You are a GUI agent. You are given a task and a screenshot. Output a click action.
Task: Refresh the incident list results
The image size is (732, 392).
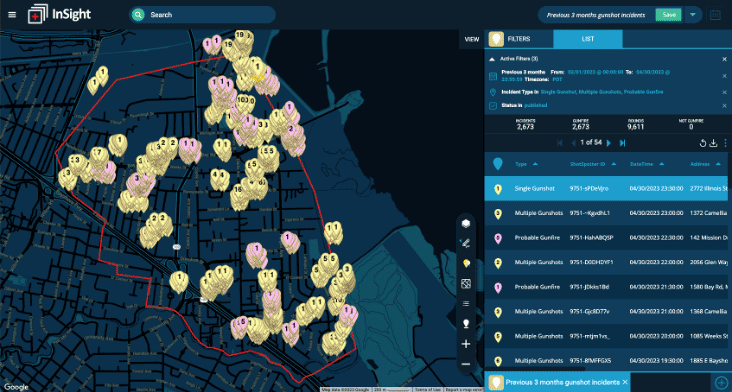coord(703,143)
